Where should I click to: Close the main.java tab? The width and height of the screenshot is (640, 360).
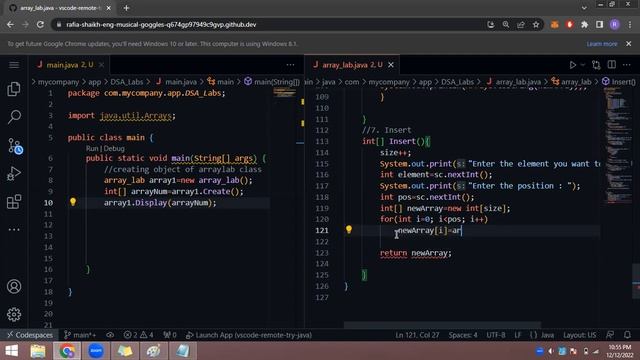102,65
